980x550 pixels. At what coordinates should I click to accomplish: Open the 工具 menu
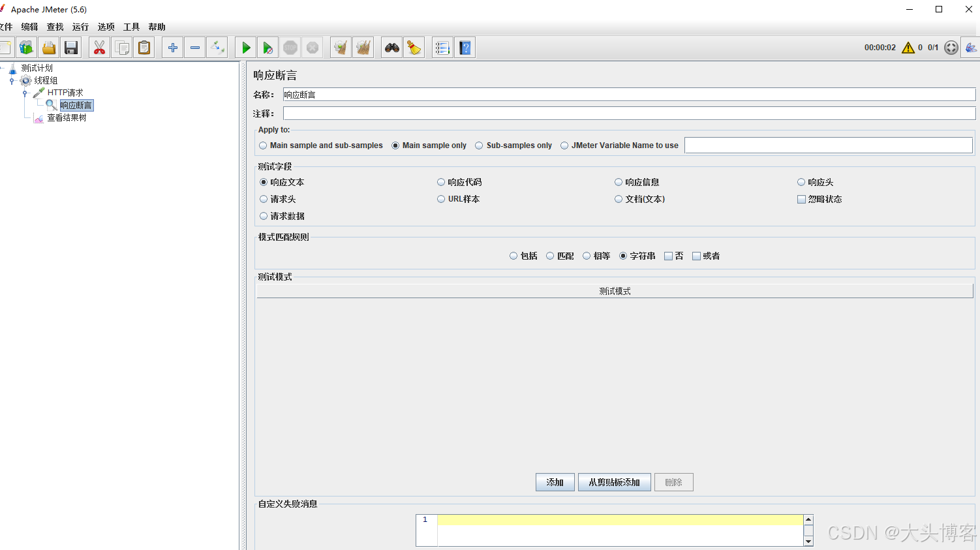click(x=131, y=27)
